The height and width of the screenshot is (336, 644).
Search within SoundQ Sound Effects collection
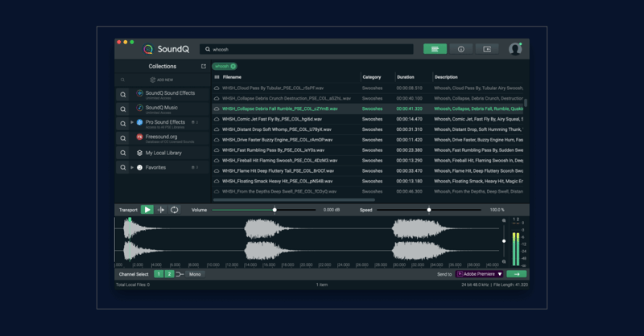click(x=123, y=95)
